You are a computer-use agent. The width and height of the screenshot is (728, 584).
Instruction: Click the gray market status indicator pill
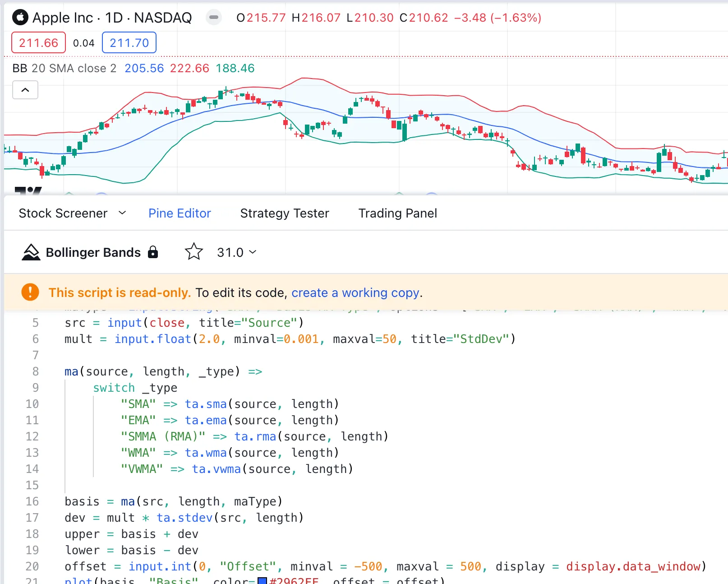pyautogui.click(x=214, y=18)
